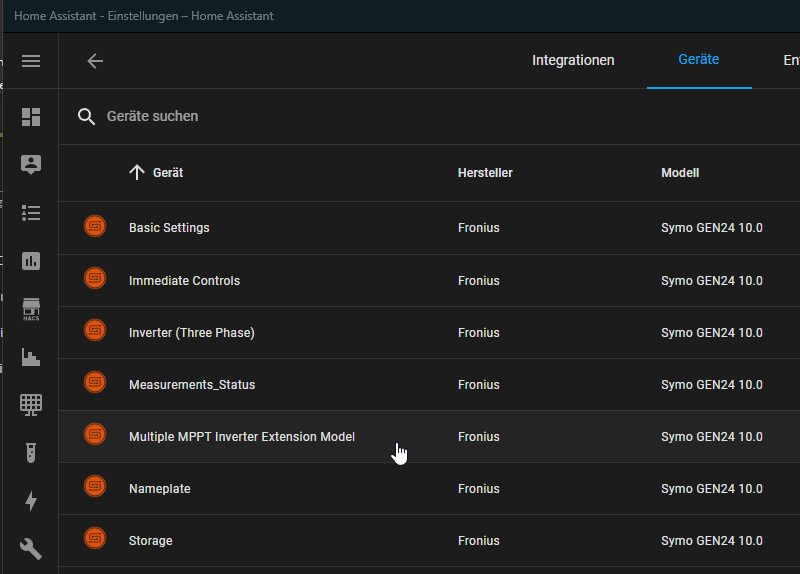Select the Geräte tab
The width and height of the screenshot is (800, 574).
coord(699,60)
